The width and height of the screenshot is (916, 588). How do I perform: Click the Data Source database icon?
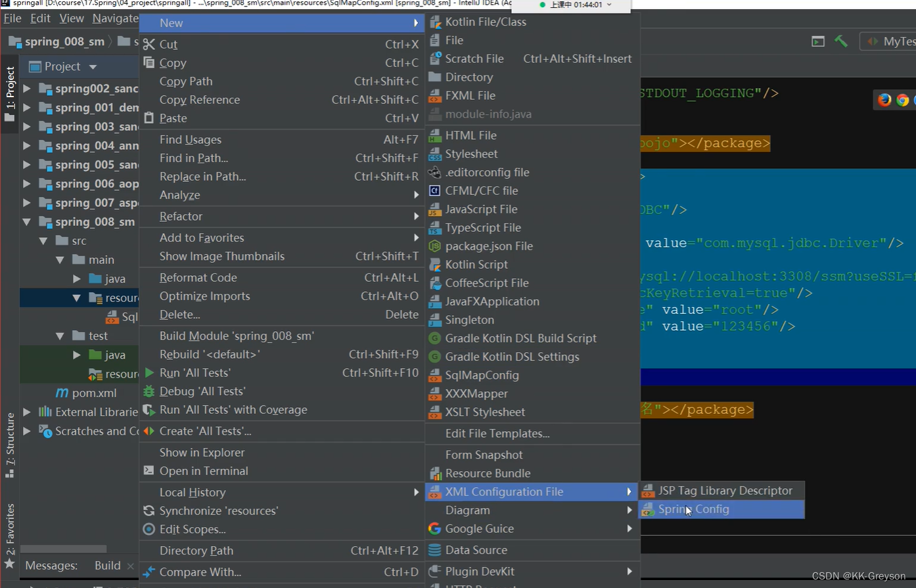coord(435,551)
